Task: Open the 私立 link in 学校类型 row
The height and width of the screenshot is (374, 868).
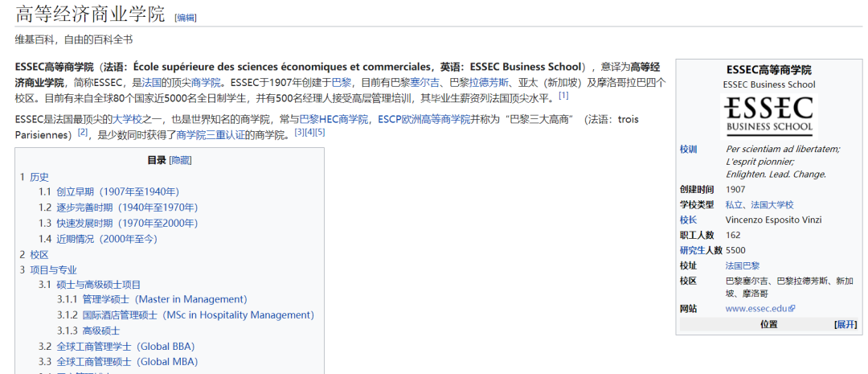Action: click(x=734, y=204)
